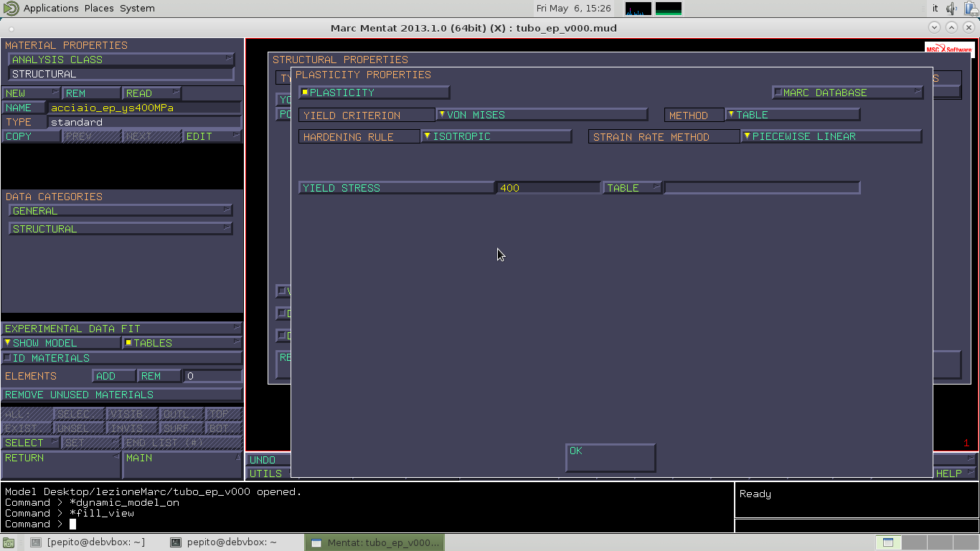
Task: Open the System menu in top panel
Action: (137, 9)
